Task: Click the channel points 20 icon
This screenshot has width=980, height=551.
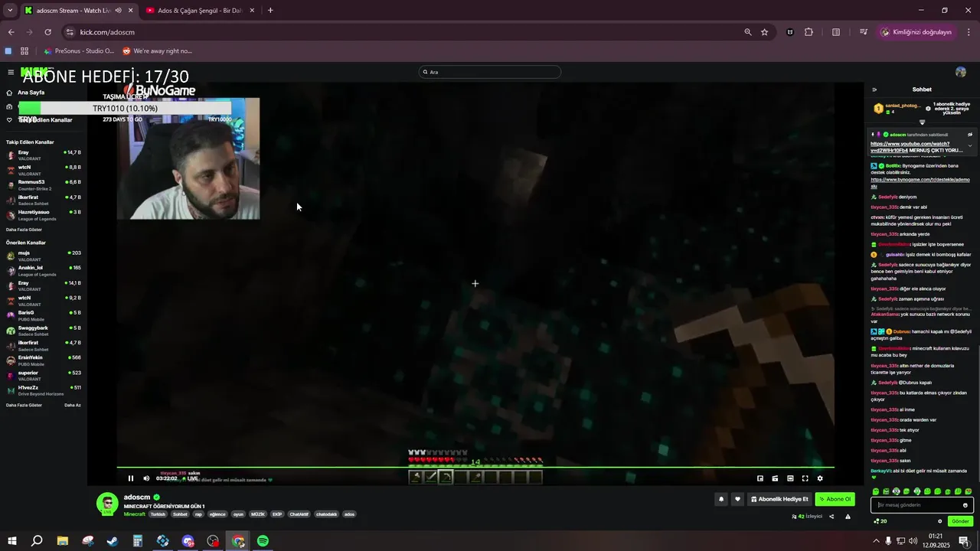Action: [880, 521]
